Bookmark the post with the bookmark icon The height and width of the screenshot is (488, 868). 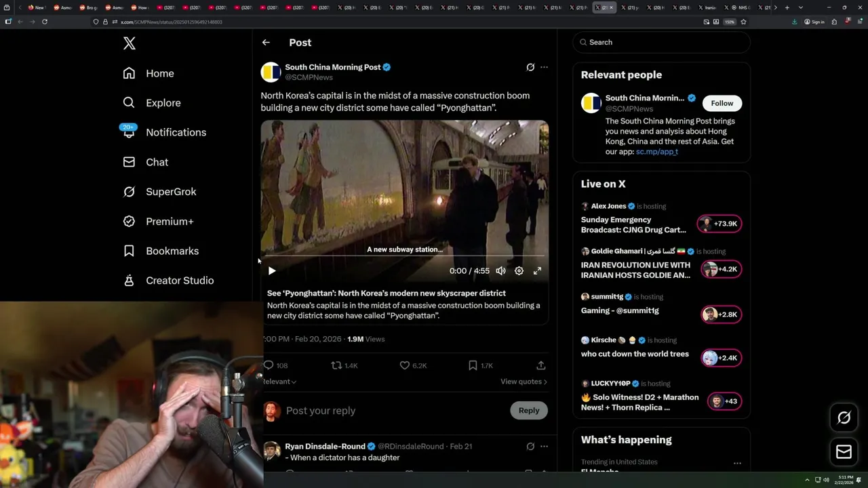[473, 365]
